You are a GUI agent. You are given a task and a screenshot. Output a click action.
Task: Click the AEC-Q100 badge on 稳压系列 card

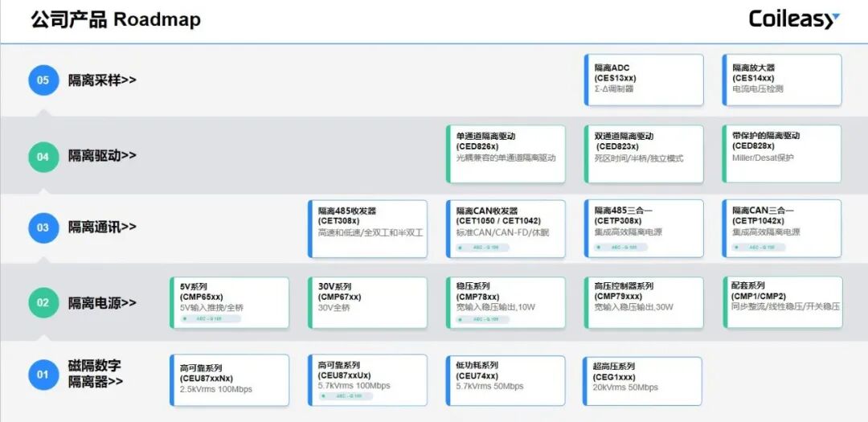click(482, 320)
